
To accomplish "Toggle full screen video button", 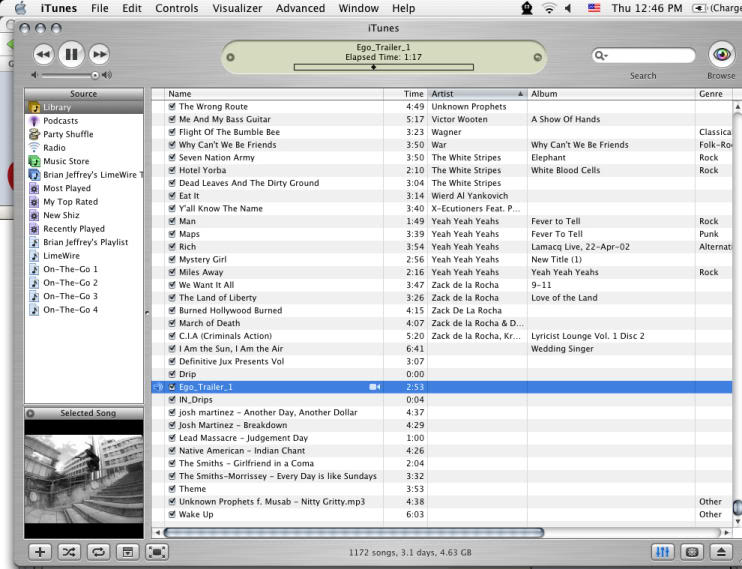I will 157,552.
